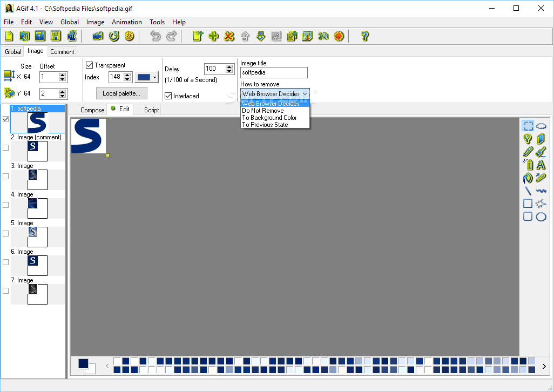The width and height of the screenshot is (554, 392).
Task: Choose Web Browser Decides list option
Action: 275,104
